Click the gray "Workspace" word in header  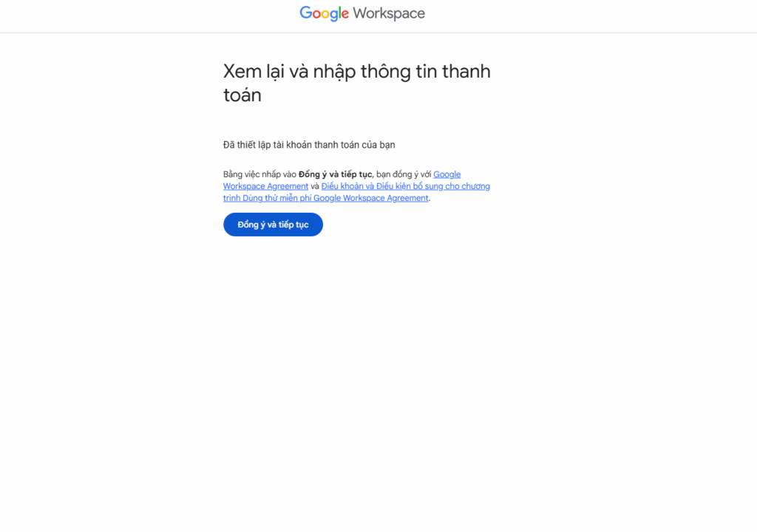(x=389, y=13)
